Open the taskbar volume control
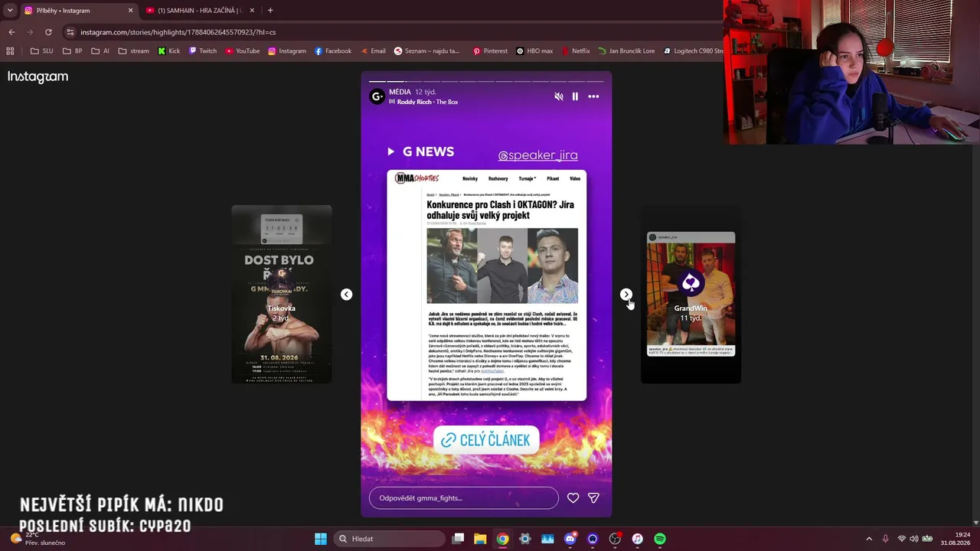The image size is (980, 551). coord(913,539)
